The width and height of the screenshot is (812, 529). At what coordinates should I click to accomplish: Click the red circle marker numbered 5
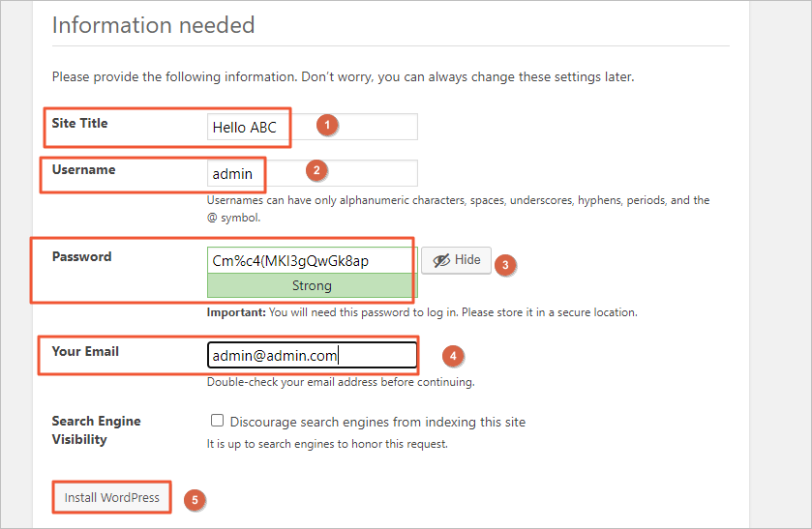pyautogui.click(x=195, y=500)
